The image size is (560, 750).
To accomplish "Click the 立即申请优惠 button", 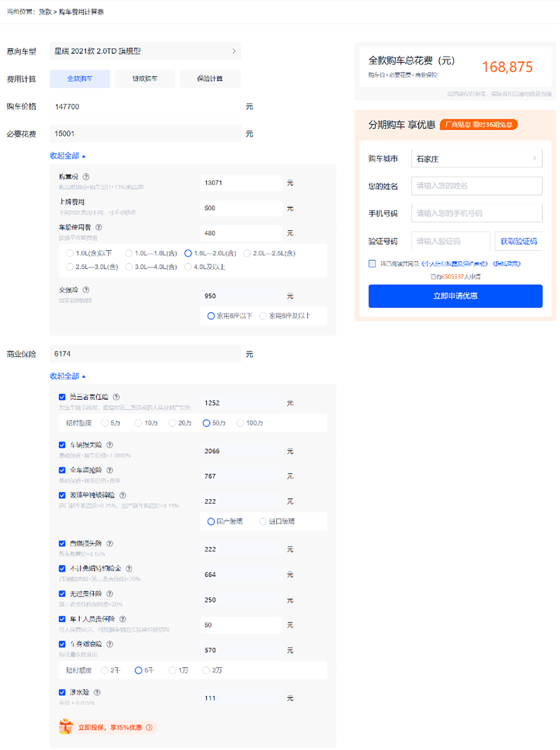I will [x=455, y=296].
